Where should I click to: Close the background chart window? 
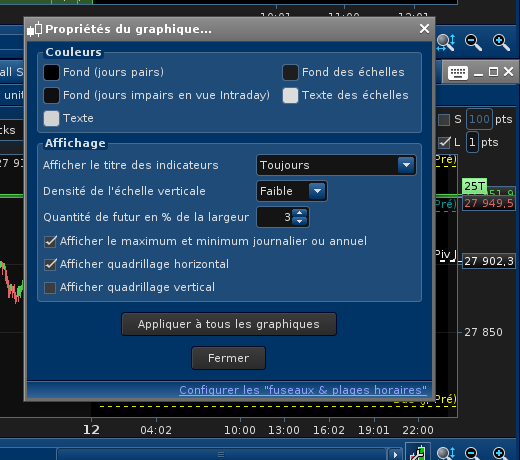coord(508,72)
